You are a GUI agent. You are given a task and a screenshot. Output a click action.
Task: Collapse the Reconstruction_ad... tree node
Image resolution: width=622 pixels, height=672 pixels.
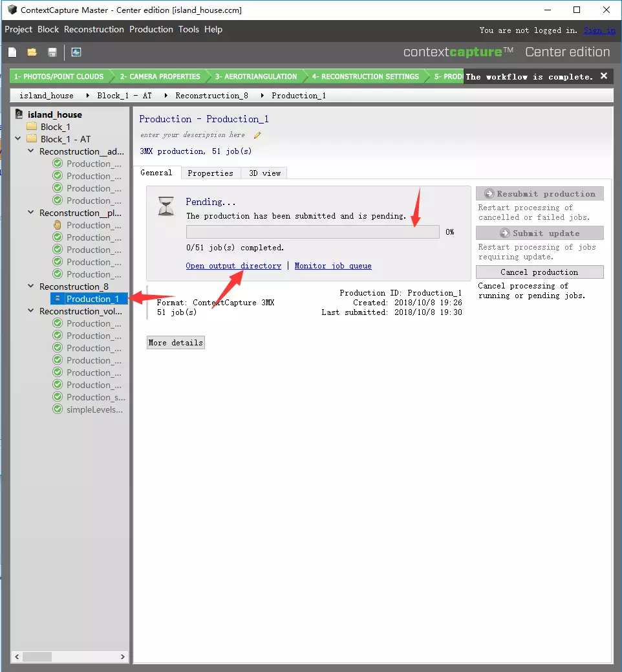pyautogui.click(x=31, y=151)
